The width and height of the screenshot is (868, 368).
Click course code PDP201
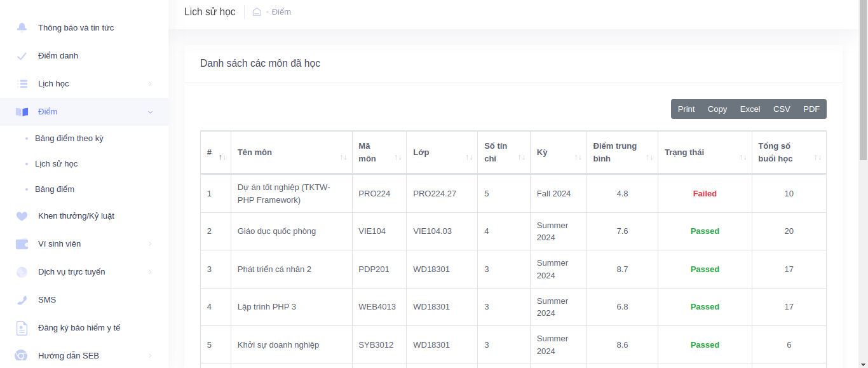[x=374, y=269]
